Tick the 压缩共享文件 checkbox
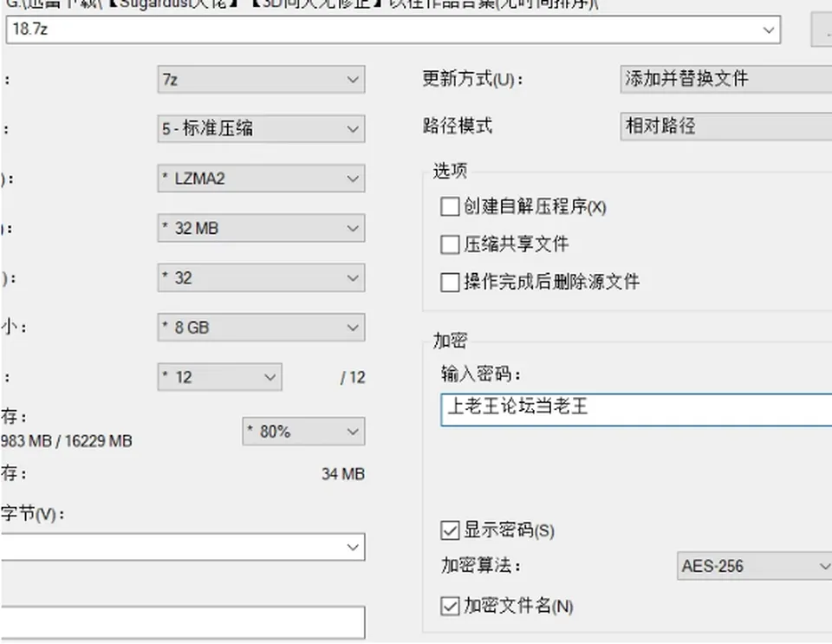The width and height of the screenshot is (832, 644). pos(450,244)
